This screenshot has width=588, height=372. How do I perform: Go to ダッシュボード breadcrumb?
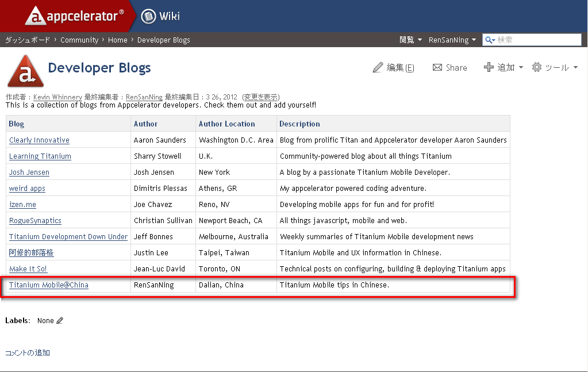[x=28, y=40]
